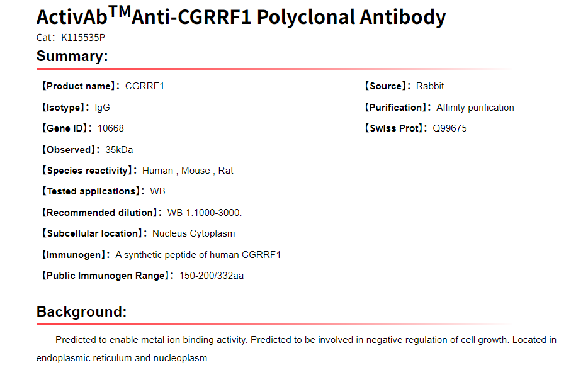Viewport: 588px width, 387px height.
Task: Click the ActivAb Anti-CGRRF1 Polyclonal Antibody title
Action: pyautogui.click(x=240, y=16)
